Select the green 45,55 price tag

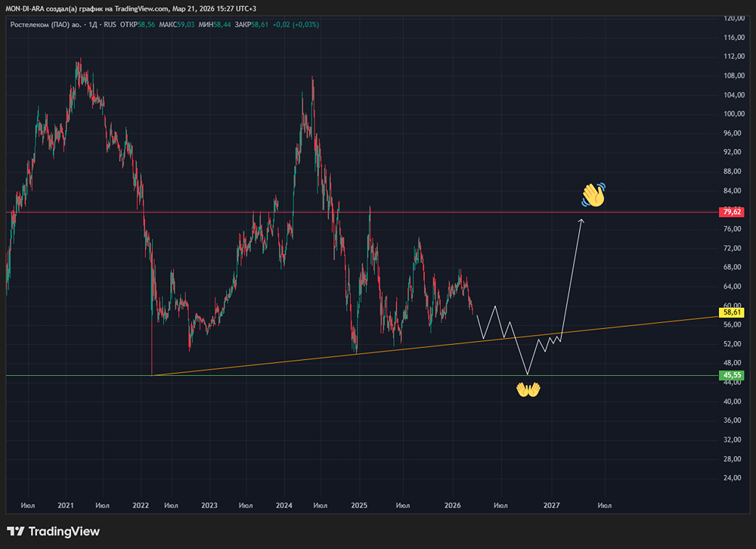pyautogui.click(x=731, y=375)
